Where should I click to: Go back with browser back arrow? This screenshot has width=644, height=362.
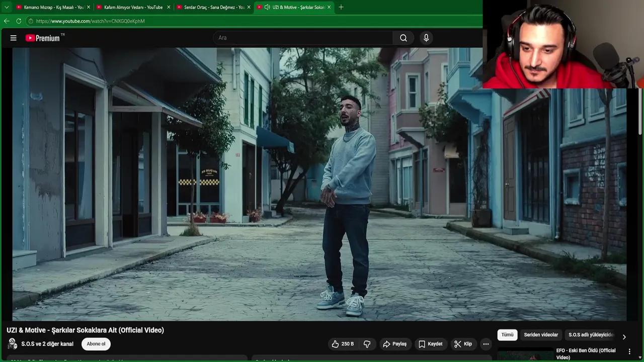click(x=7, y=21)
